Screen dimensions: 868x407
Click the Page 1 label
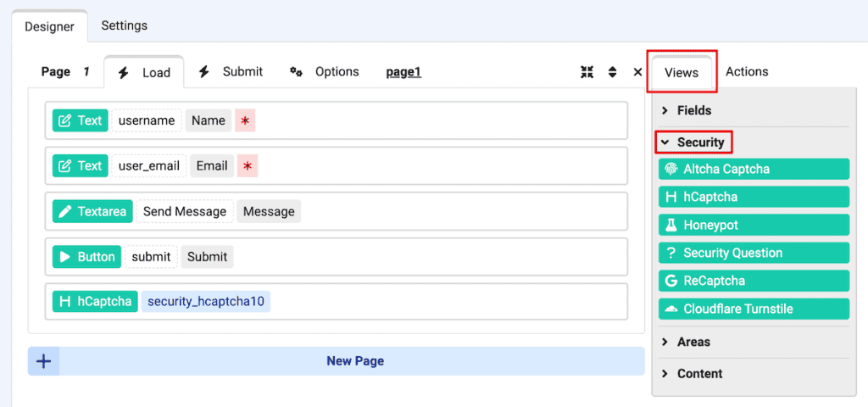click(x=65, y=72)
